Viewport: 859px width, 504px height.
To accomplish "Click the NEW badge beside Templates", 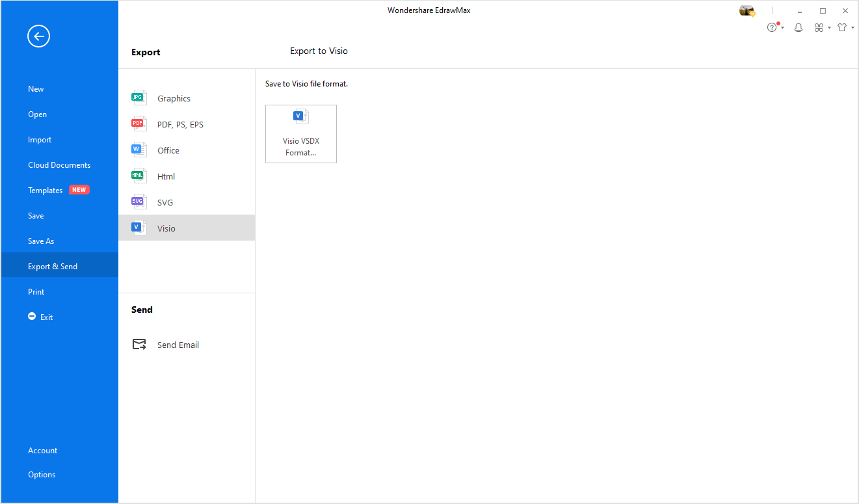I will 79,190.
